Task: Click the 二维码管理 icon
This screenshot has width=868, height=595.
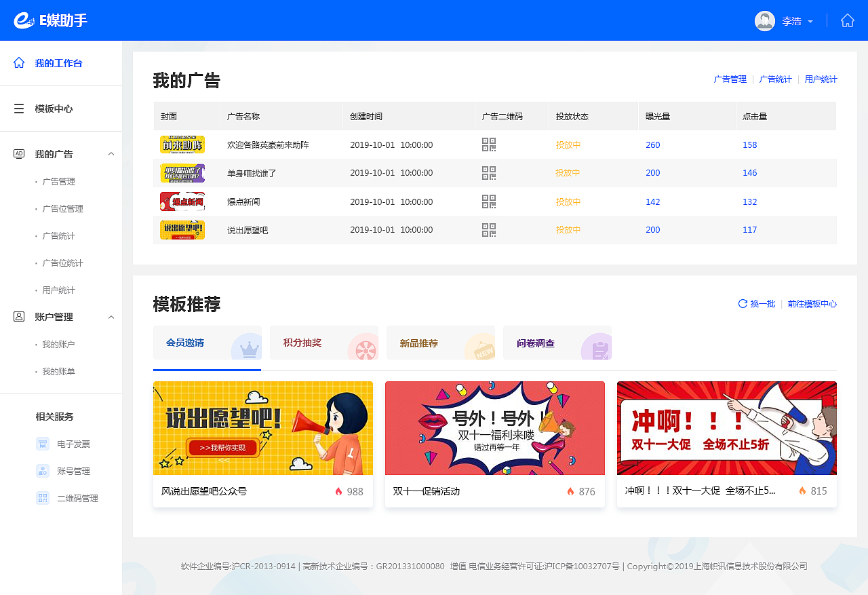Action: [43, 498]
